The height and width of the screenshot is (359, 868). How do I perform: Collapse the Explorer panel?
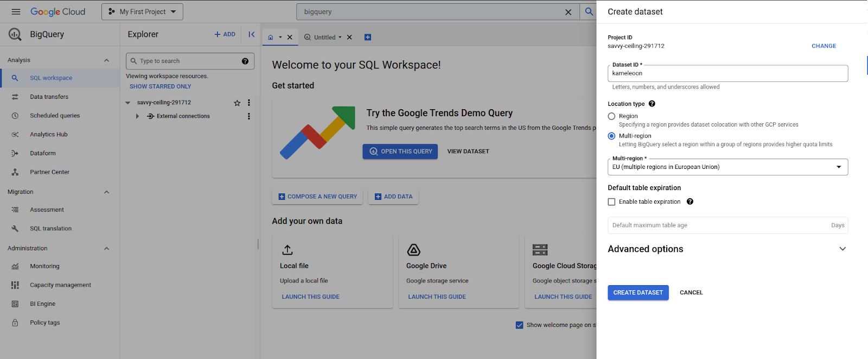pyautogui.click(x=251, y=34)
